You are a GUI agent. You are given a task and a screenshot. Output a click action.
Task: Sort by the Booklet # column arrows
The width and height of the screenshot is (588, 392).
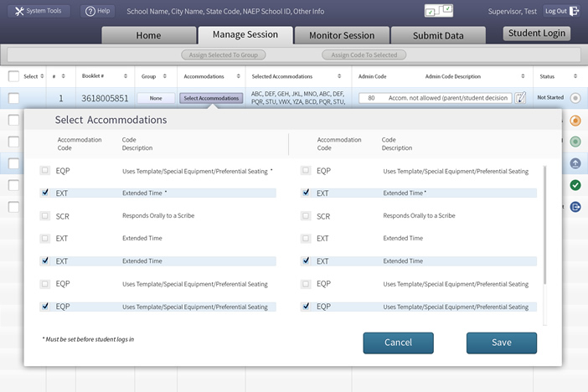tap(128, 76)
